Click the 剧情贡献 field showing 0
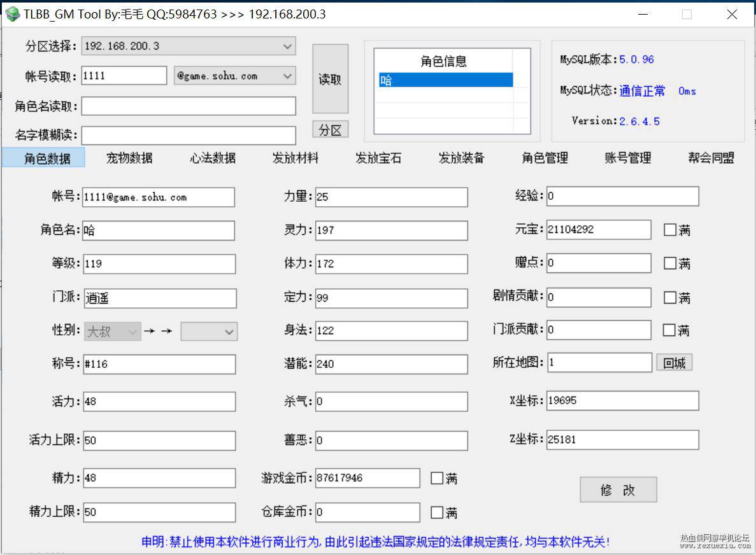Viewport: 756px width, 555px height. pos(599,297)
